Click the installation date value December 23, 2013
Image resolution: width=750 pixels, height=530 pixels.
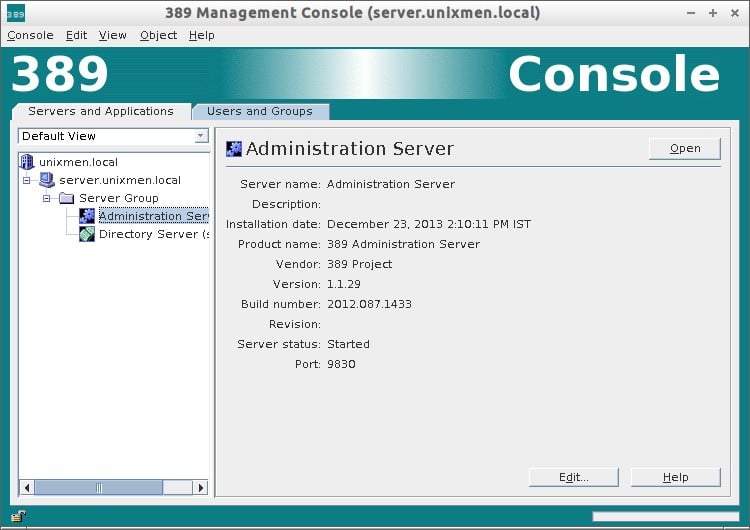click(429, 224)
